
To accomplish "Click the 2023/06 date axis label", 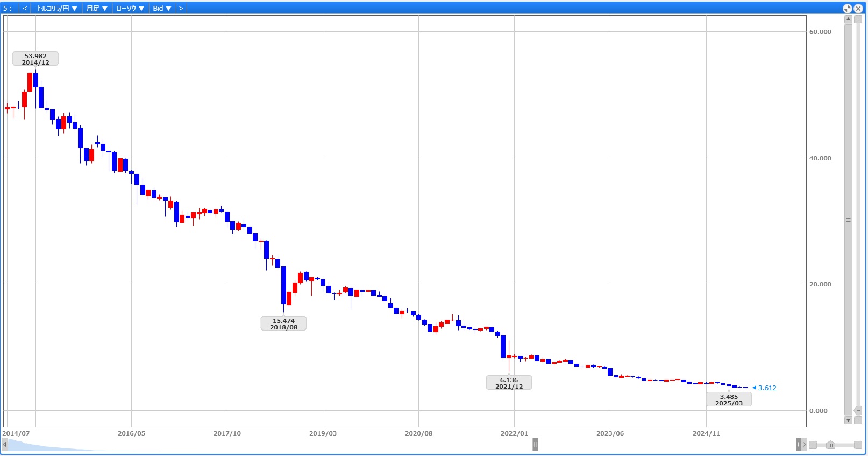I will [610, 433].
